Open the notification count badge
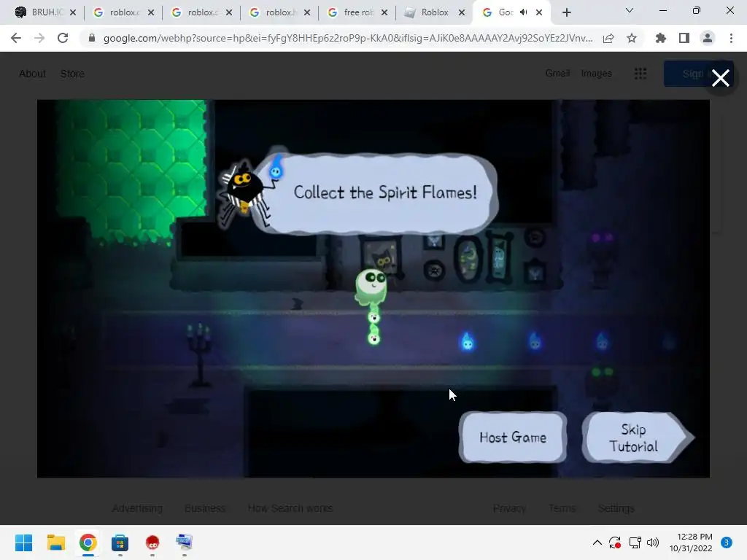 726,542
